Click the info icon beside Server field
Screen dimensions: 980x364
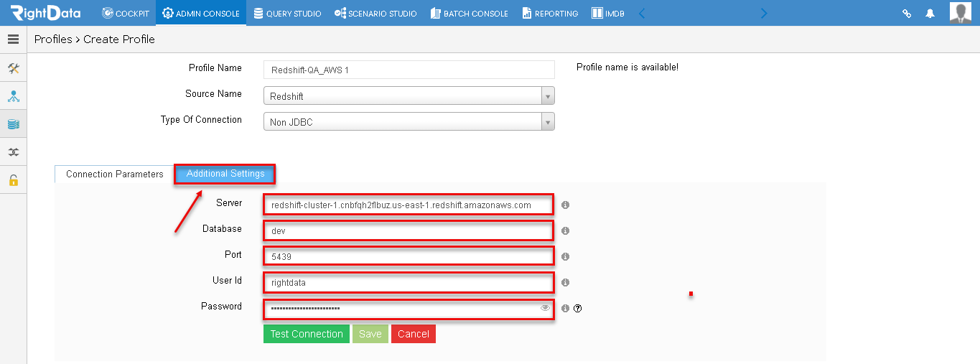[x=565, y=205]
